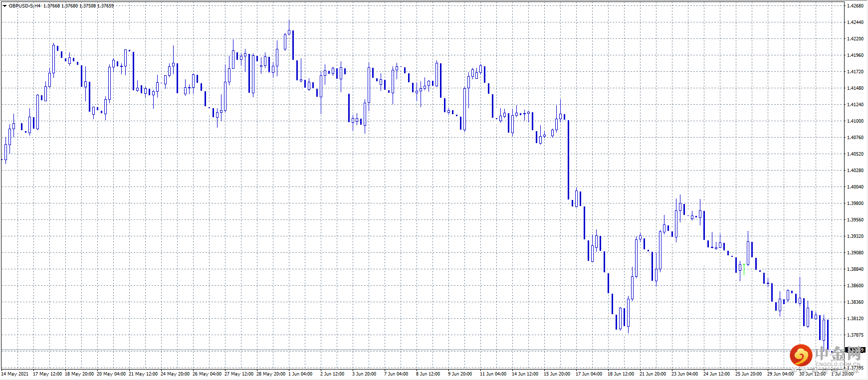Select the 1.41000 price axis label
This screenshot has height=380, width=868.
point(855,121)
